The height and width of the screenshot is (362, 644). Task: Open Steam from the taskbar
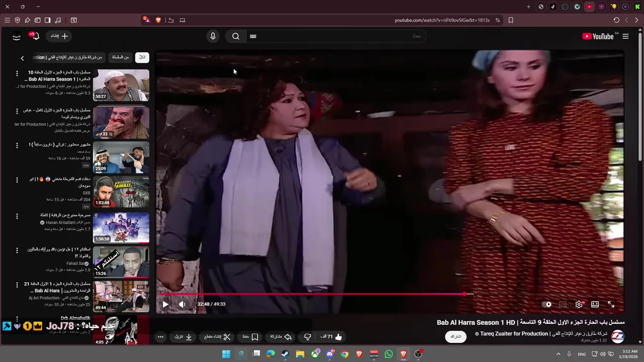coord(285,354)
